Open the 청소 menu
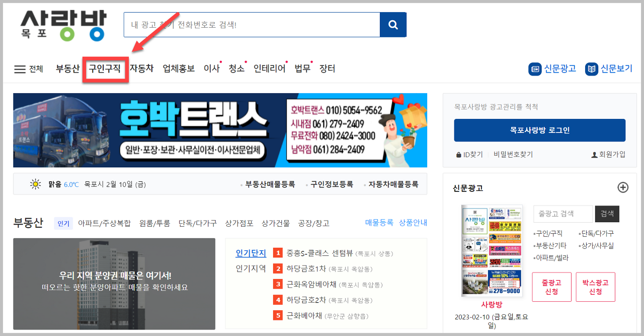644x336 pixels. (x=236, y=69)
